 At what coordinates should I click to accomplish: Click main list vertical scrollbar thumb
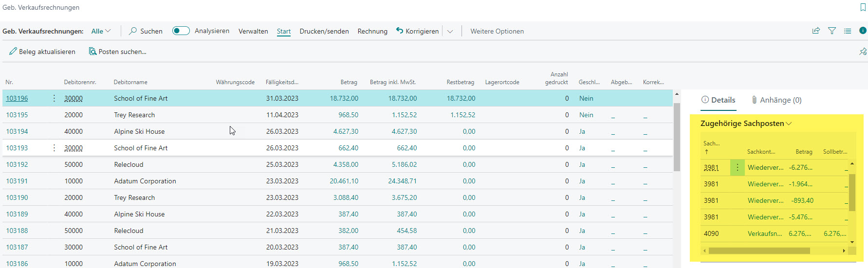[677, 136]
